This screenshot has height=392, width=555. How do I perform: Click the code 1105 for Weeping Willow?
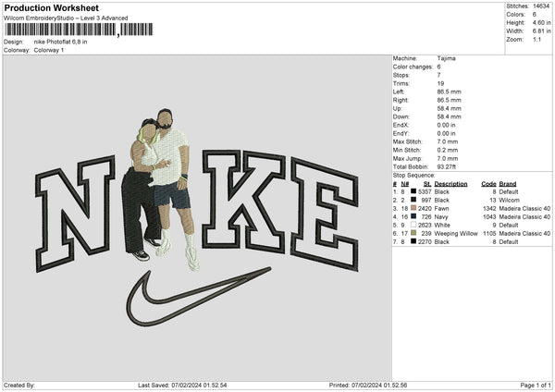[489, 234]
